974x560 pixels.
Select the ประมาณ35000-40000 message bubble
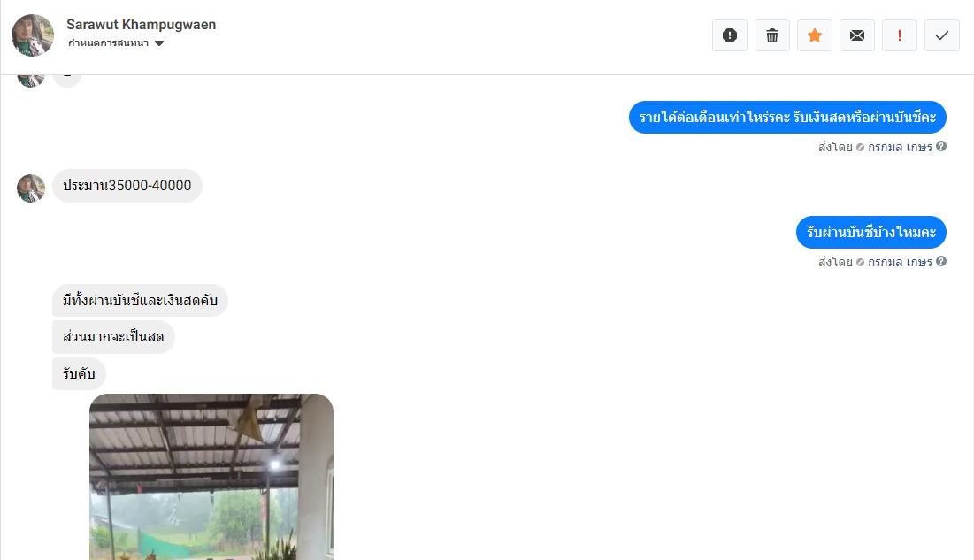(x=127, y=185)
